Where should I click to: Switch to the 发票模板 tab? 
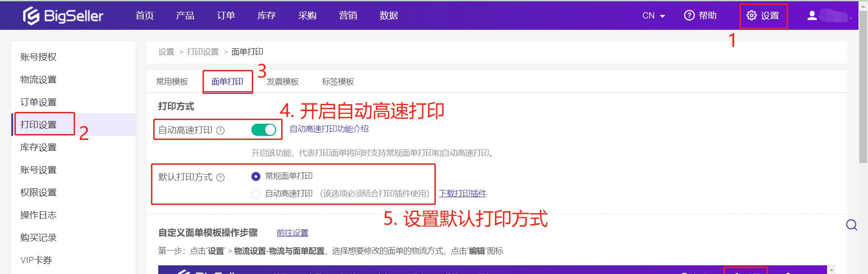point(283,82)
